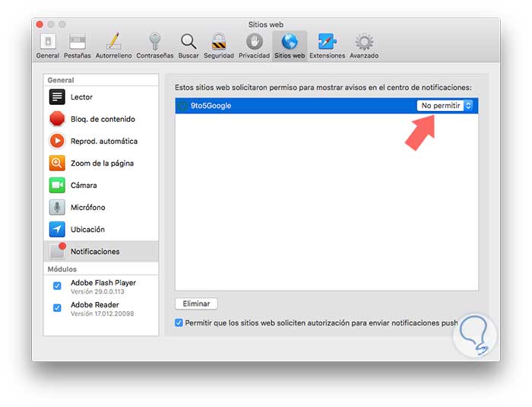The image size is (532, 407).
Task: Open the No permitir dropdown
Action: (x=445, y=106)
